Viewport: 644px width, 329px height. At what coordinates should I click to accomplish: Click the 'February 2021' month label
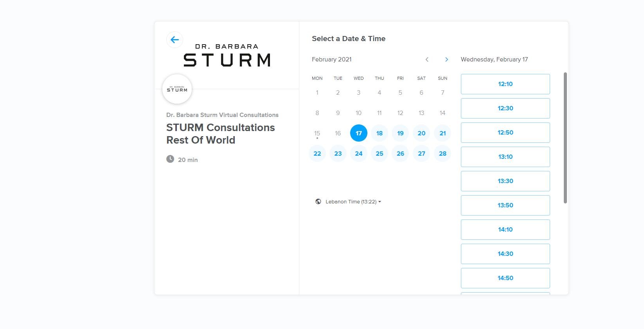point(332,59)
